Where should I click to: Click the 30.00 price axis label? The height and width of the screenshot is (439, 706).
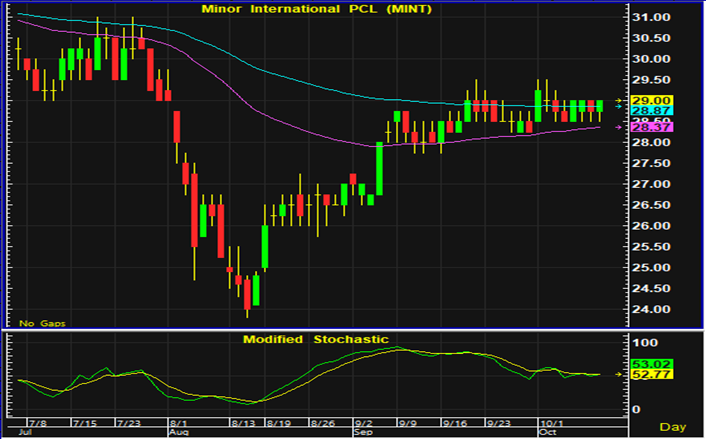(x=651, y=59)
